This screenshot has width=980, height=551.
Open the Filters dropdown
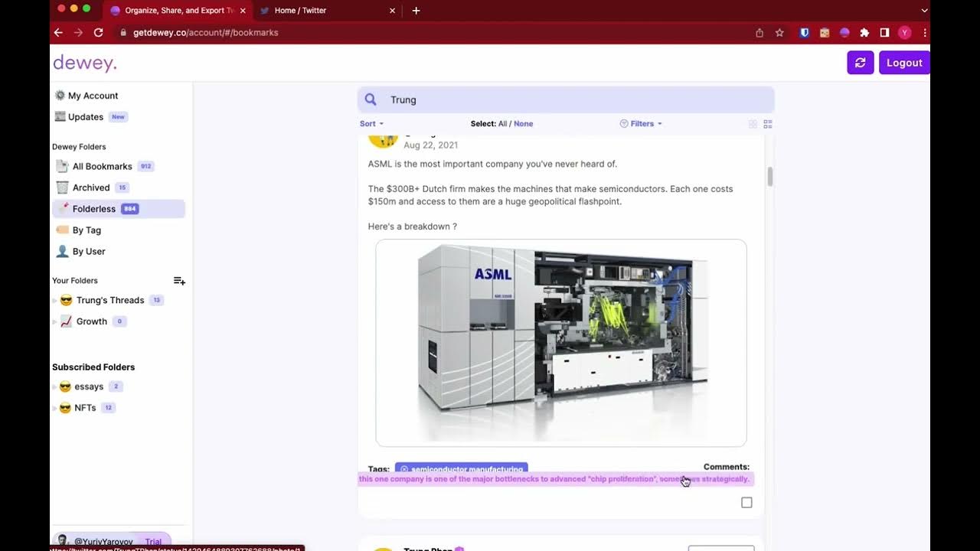(641, 124)
